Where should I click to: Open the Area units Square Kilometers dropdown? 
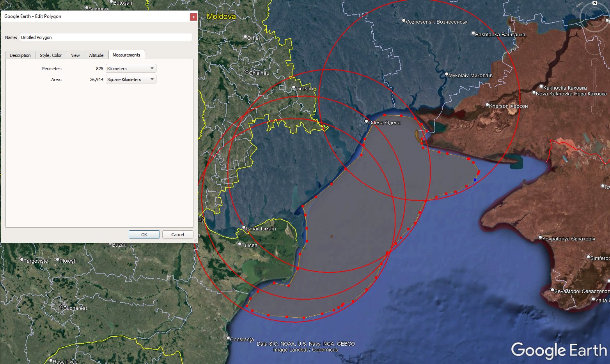131,80
